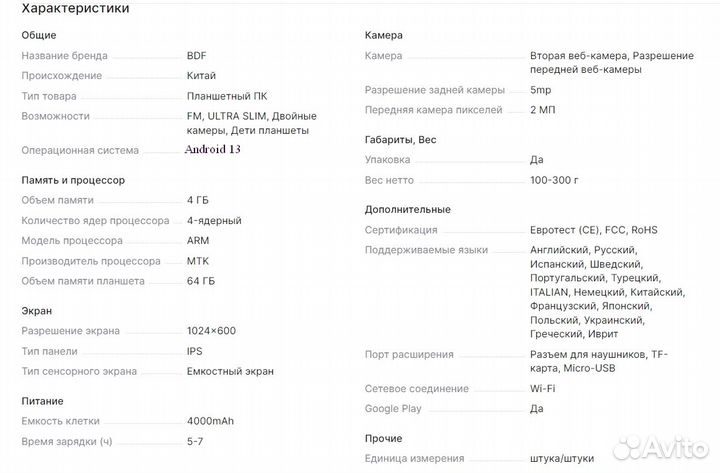Select the Камера section heading
The height and width of the screenshot is (473, 720).
click(384, 35)
